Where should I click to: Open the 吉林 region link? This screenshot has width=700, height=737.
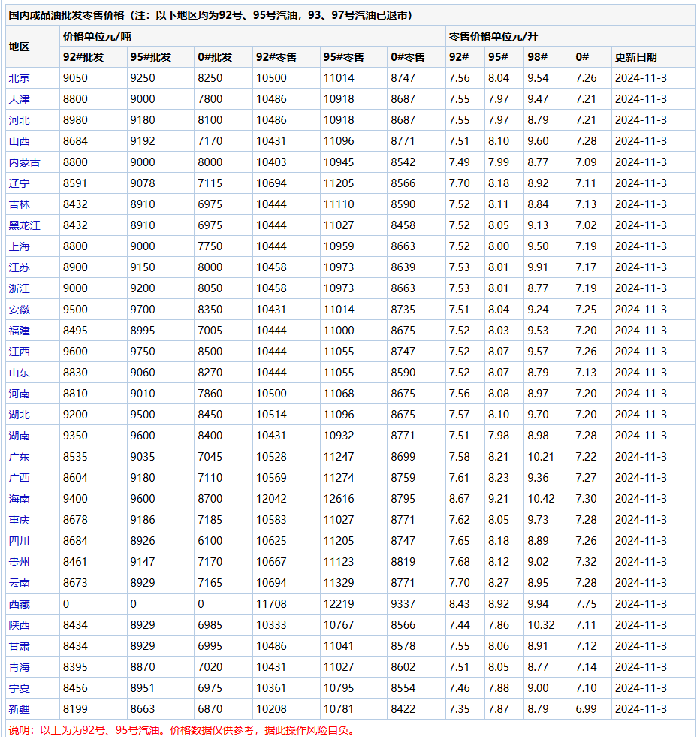19,204
